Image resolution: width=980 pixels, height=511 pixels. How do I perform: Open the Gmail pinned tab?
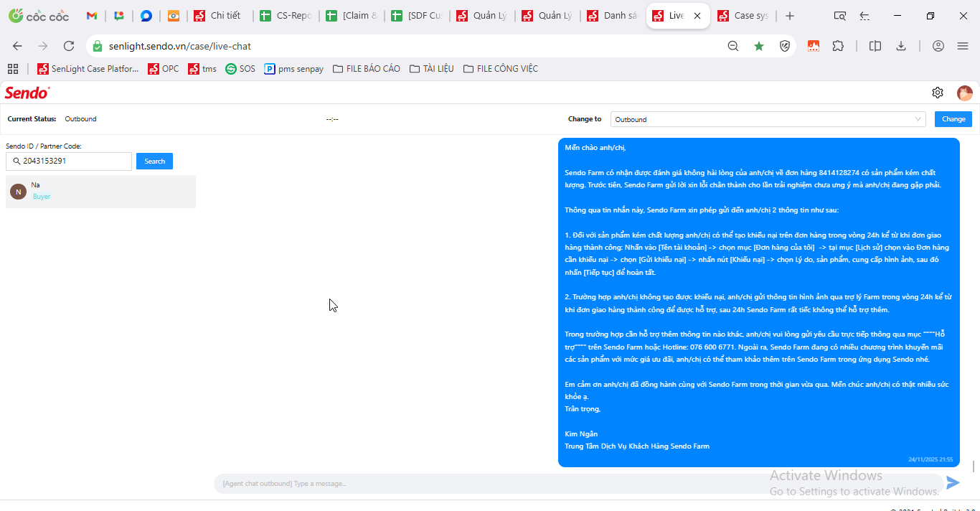tap(91, 16)
